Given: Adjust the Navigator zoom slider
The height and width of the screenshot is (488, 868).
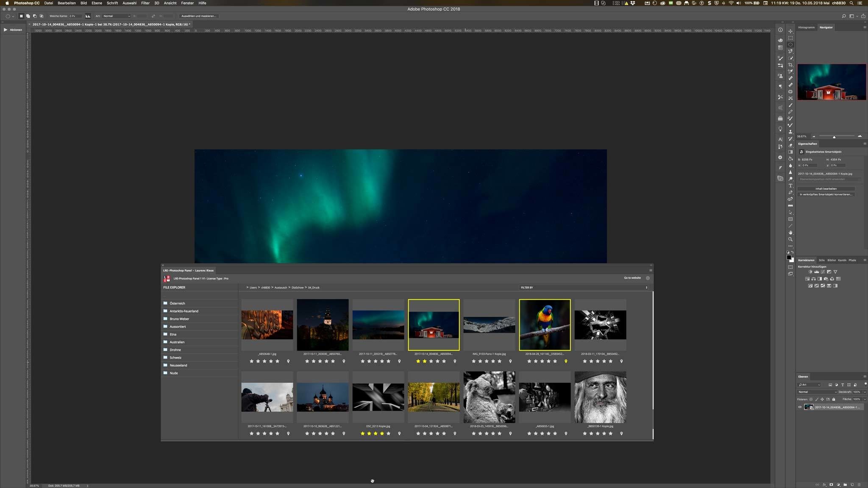Looking at the screenshot, I should (x=834, y=137).
